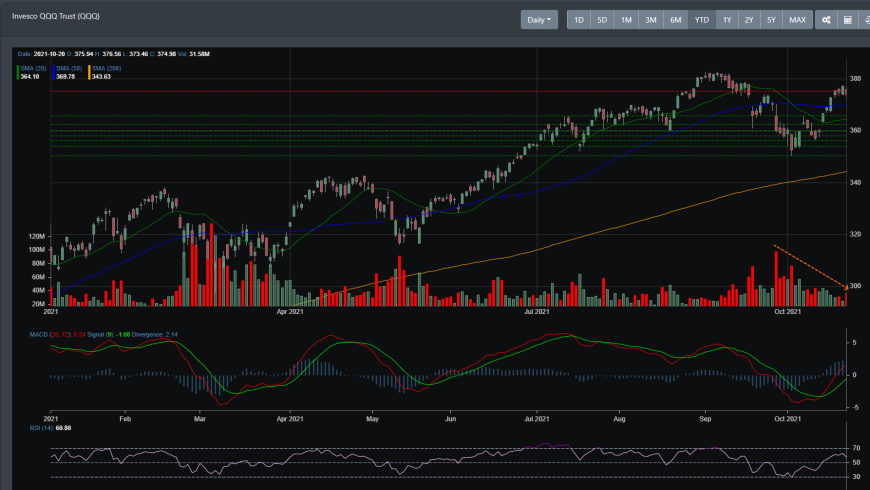Screen dimensions: 870x490
Task: Click the 380 price axis label
Action: [855, 78]
